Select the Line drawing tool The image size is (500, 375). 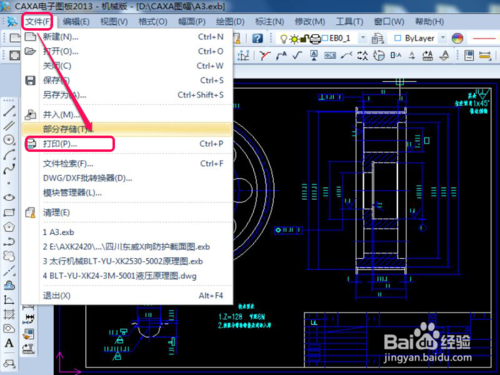[9, 111]
